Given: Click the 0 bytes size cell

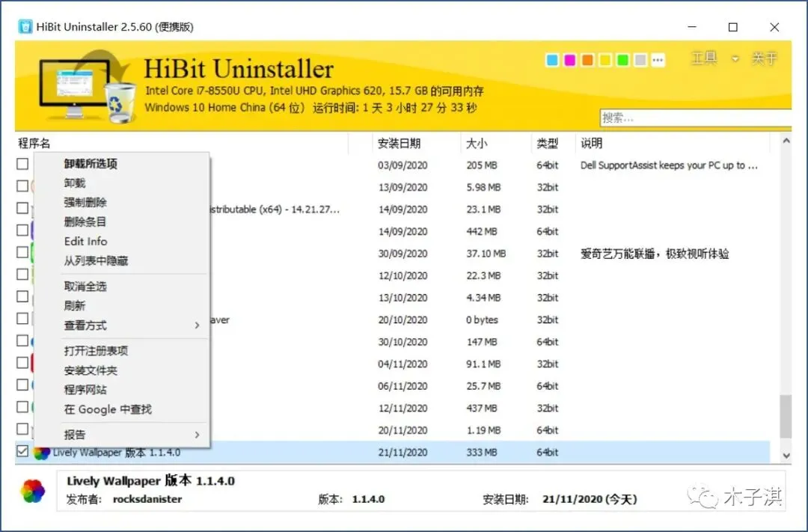Looking at the screenshot, I should [x=482, y=320].
